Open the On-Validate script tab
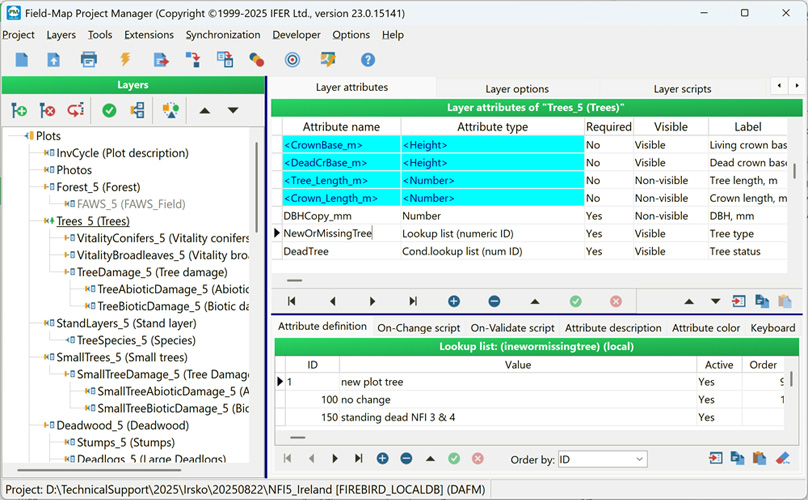 pyautogui.click(x=512, y=328)
